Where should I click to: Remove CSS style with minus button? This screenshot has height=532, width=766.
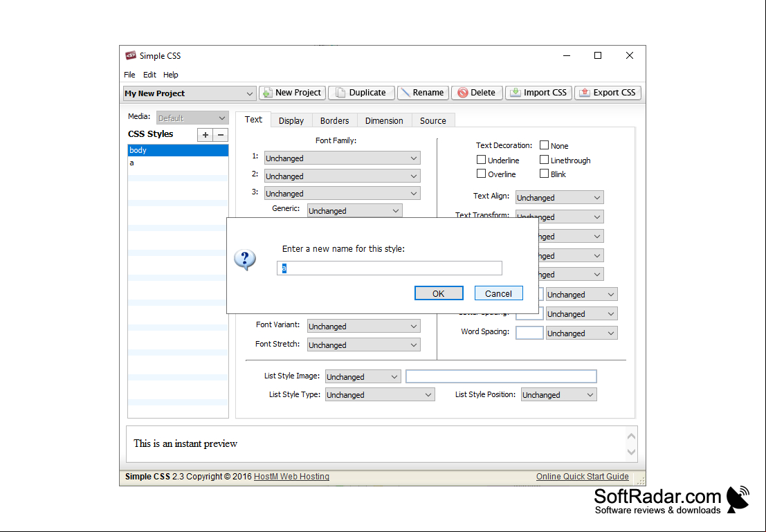pyautogui.click(x=221, y=135)
